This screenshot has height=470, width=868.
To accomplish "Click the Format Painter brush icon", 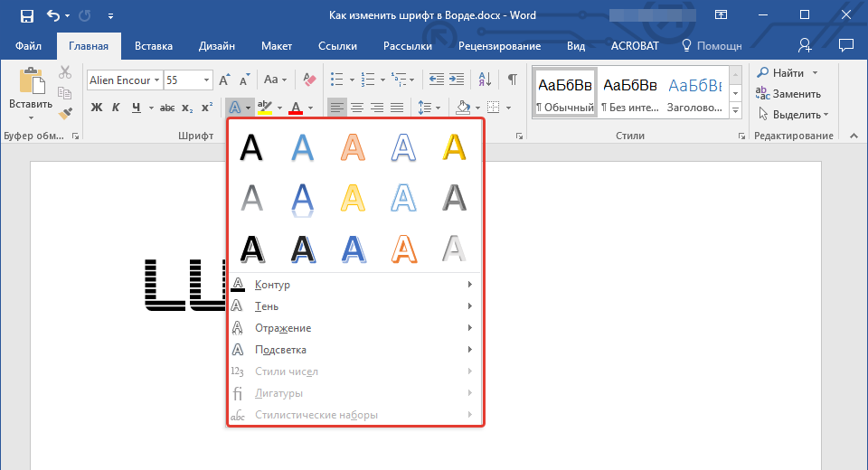I will coord(65,114).
